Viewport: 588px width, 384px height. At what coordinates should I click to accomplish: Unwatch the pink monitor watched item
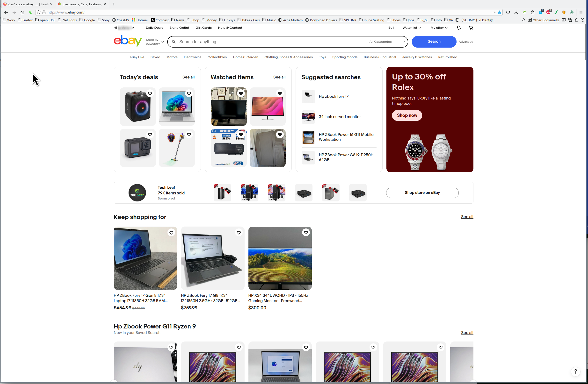click(280, 93)
